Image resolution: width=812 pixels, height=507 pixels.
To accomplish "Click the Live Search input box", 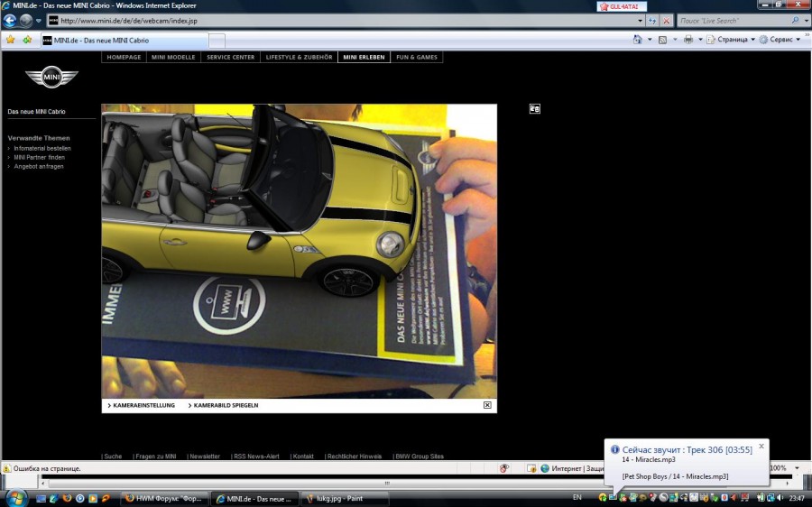I will 733,21.
